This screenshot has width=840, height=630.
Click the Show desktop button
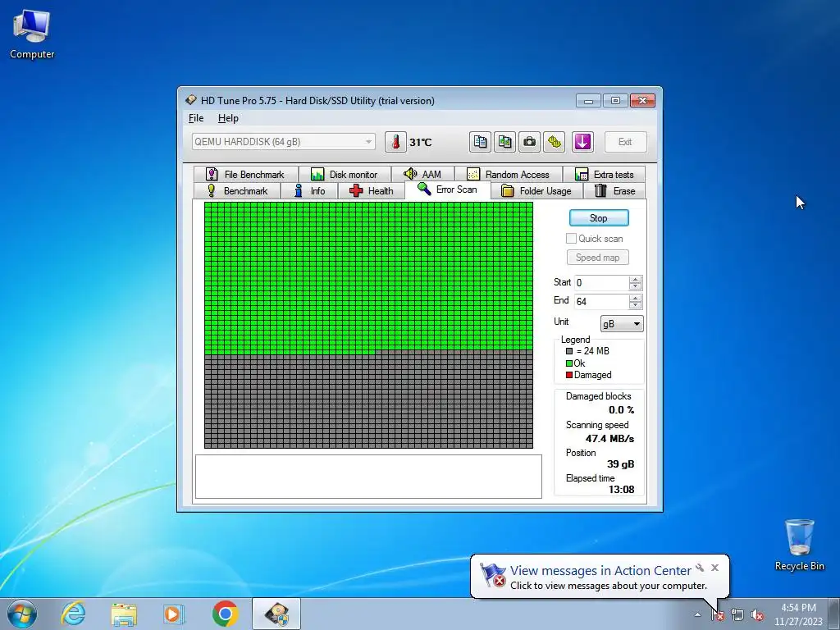click(x=835, y=614)
